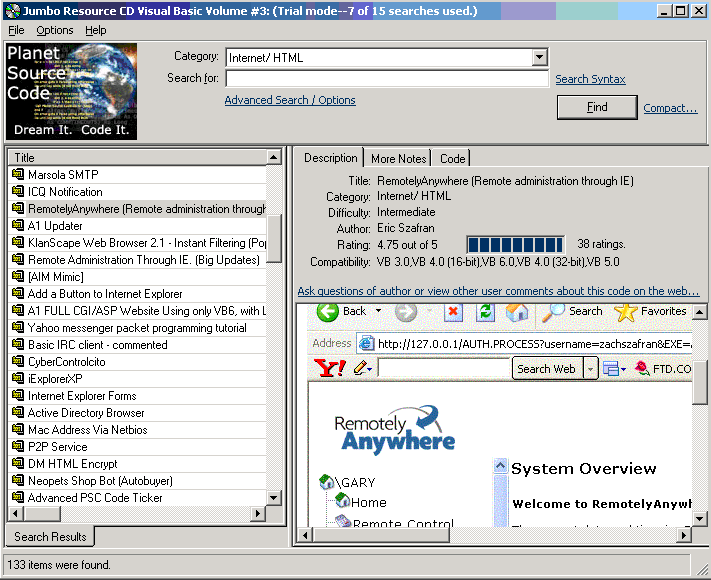Click the results list scroll down arrow
The height and width of the screenshot is (580, 711).
(x=273, y=497)
